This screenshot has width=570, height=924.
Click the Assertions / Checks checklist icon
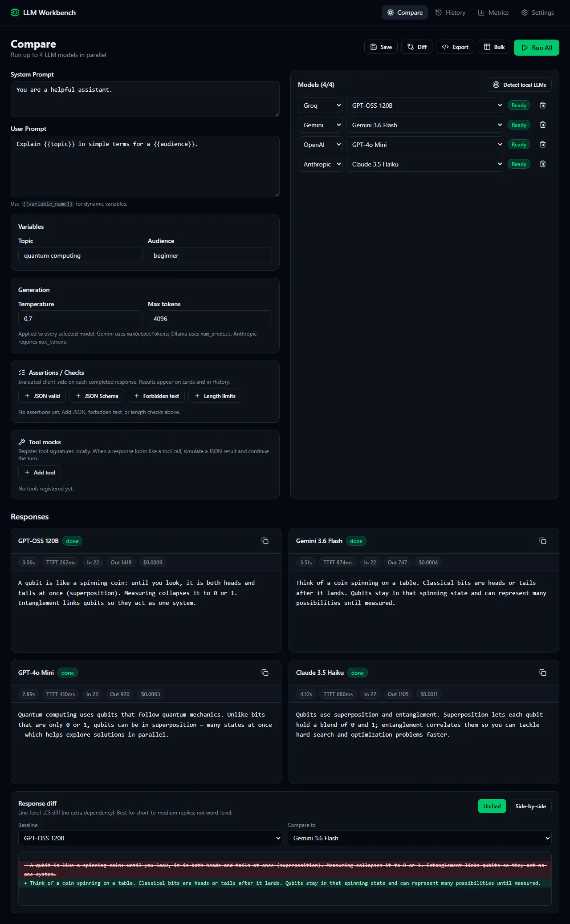[x=22, y=373]
